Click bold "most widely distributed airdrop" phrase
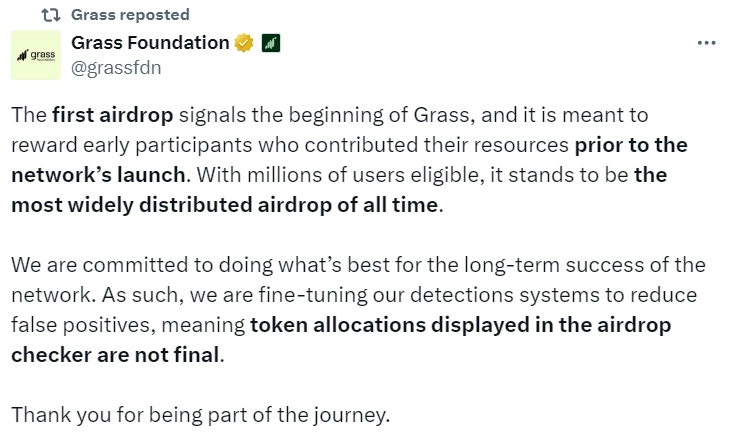The width and height of the screenshot is (736, 435). tap(223, 205)
